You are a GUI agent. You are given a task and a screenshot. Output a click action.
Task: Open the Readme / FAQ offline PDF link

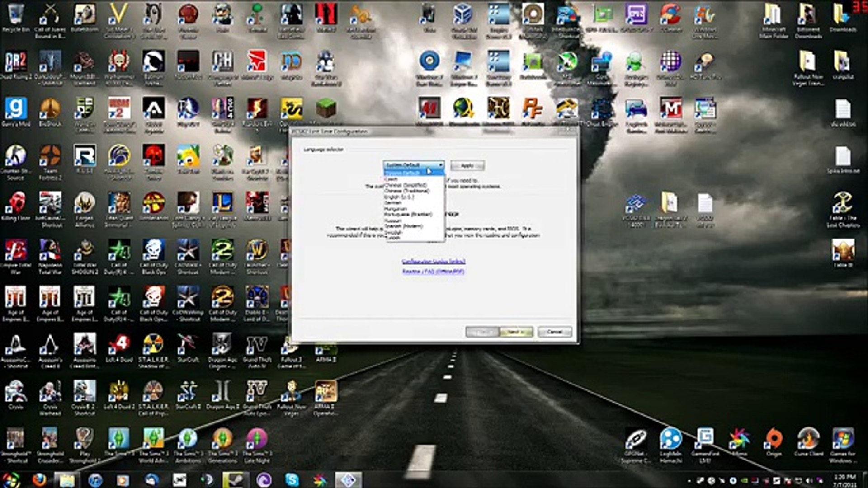click(x=434, y=271)
